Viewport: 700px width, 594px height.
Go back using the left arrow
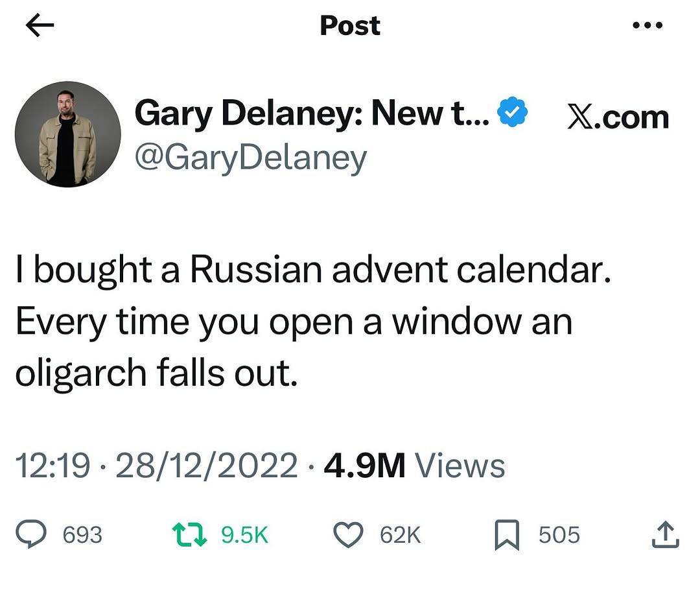(x=39, y=27)
